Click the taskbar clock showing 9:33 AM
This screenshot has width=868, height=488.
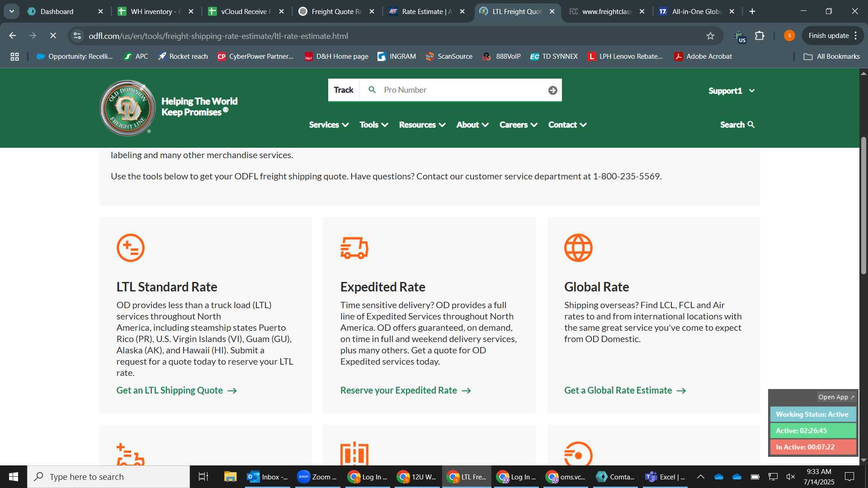click(x=819, y=477)
